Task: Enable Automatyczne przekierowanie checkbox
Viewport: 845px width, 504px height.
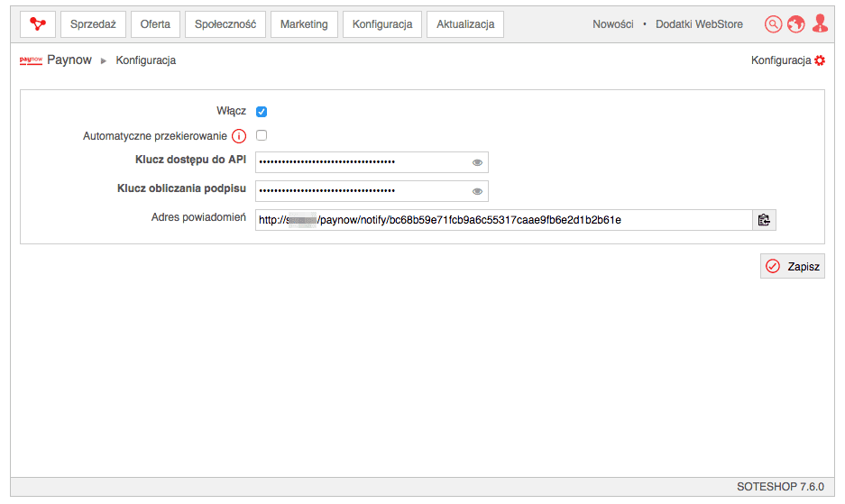Action: tap(262, 135)
